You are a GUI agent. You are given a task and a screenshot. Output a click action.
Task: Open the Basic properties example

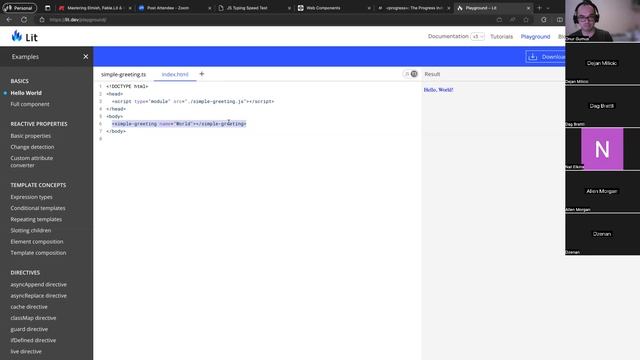click(31, 136)
